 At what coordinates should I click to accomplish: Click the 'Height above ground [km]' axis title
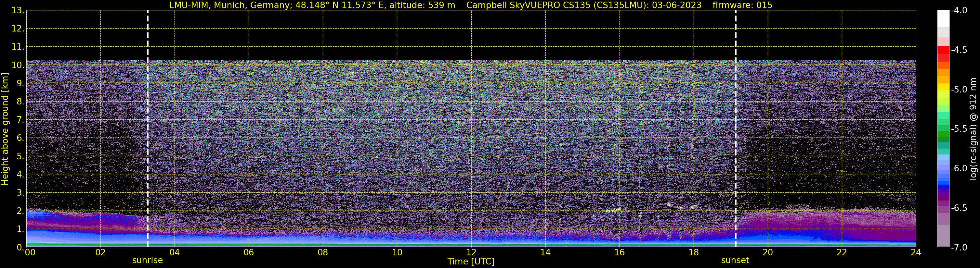(x=5, y=129)
